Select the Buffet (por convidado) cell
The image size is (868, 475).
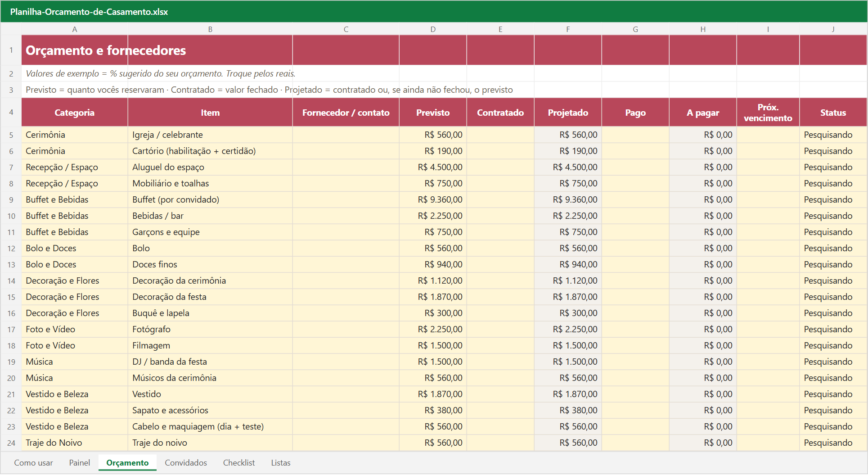coord(210,200)
